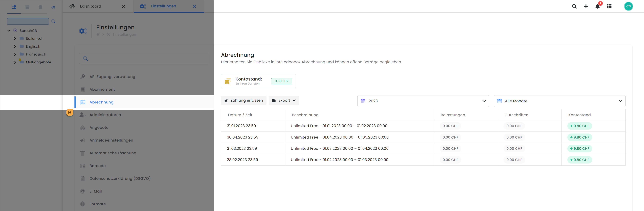644x211 pixels.
Task: Open the Administratoren settings entry
Action: pyautogui.click(x=105, y=115)
